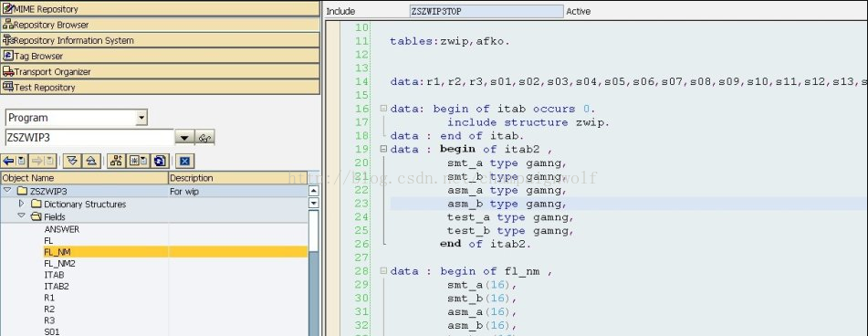Click 'smt_a(16),' code line
The image size is (868, 336).
coord(482,285)
